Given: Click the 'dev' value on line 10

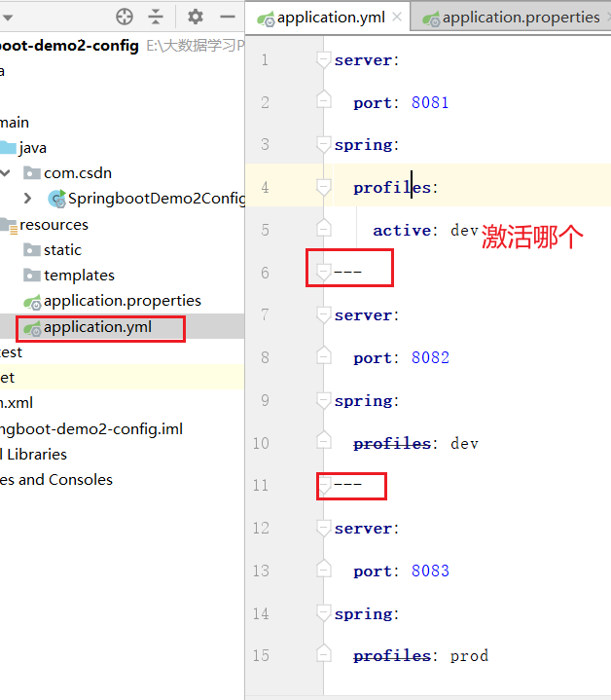Looking at the screenshot, I should (464, 444).
